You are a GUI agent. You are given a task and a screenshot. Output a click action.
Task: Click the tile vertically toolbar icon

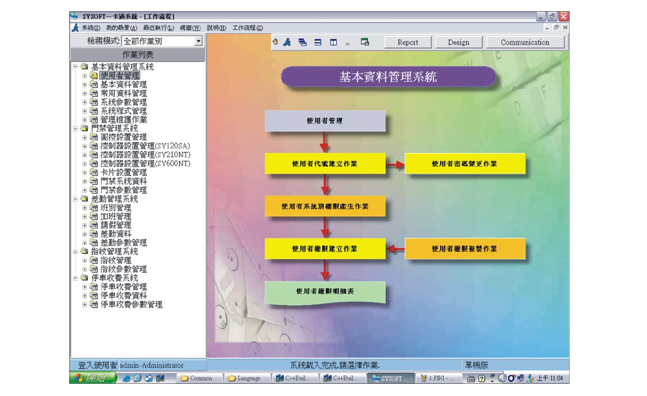333,42
